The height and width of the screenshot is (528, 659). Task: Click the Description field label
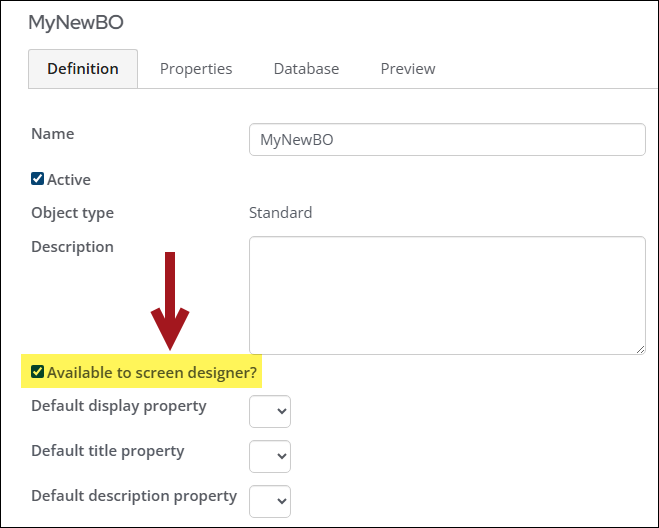72,247
